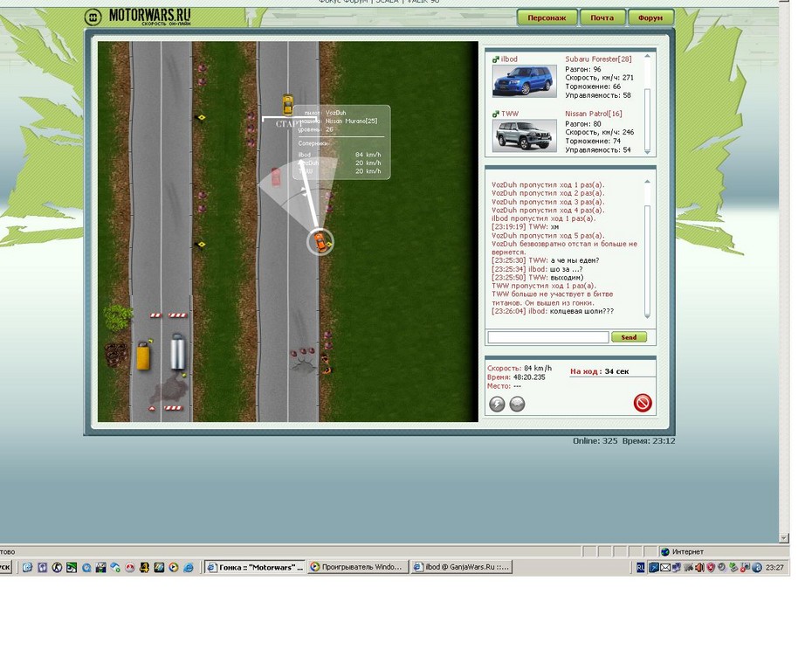Open the Персонаж page
The width and height of the screenshot is (812, 650).
pyautogui.click(x=547, y=17)
